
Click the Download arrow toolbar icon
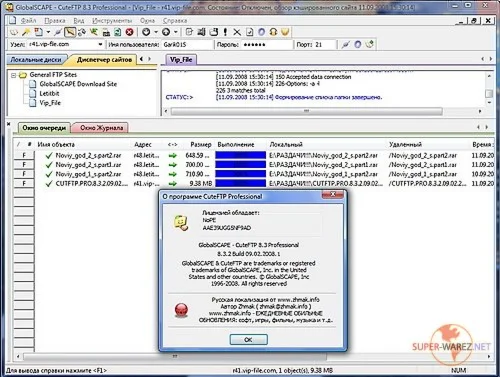tap(146, 32)
